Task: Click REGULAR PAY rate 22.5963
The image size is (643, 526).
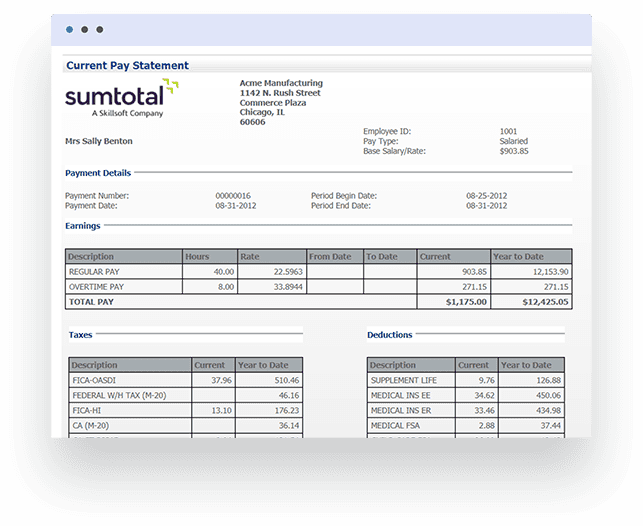Action: [288, 272]
